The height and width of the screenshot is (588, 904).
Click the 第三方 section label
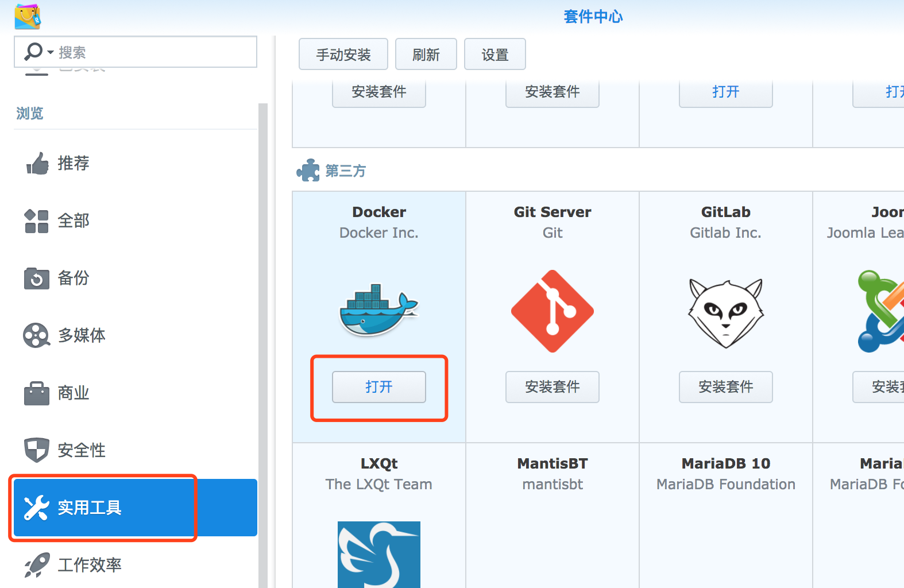point(346,171)
